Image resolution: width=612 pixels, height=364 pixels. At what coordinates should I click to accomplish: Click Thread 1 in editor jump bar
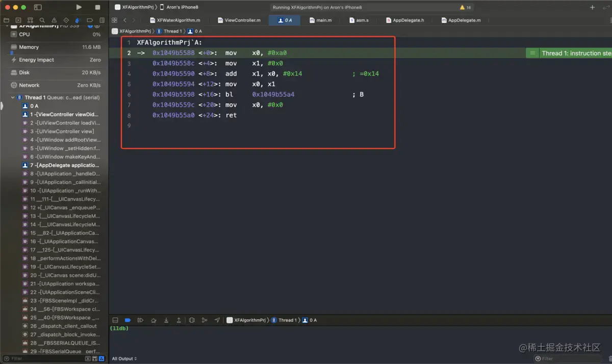[169, 31]
